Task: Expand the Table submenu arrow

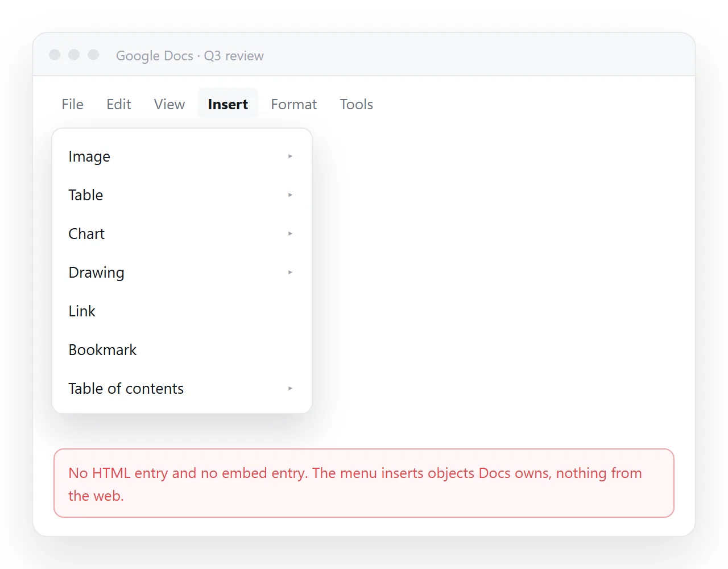Action: point(290,195)
